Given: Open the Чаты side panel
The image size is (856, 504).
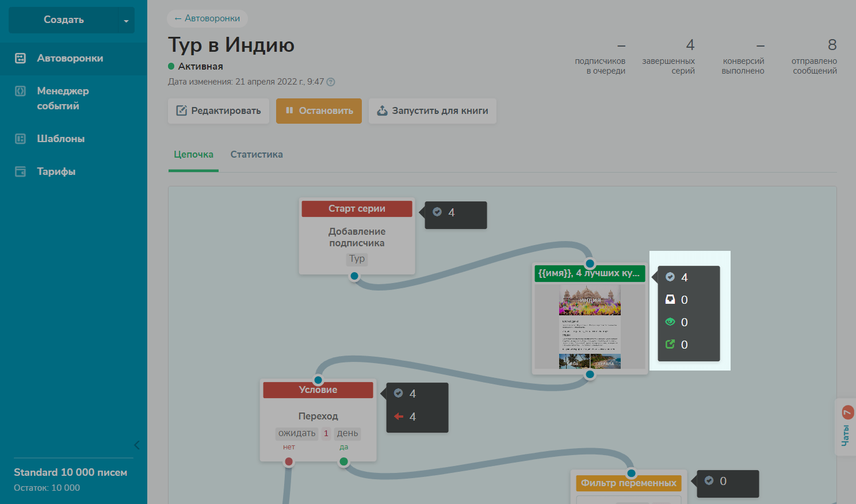Looking at the screenshot, I should point(846,427).
